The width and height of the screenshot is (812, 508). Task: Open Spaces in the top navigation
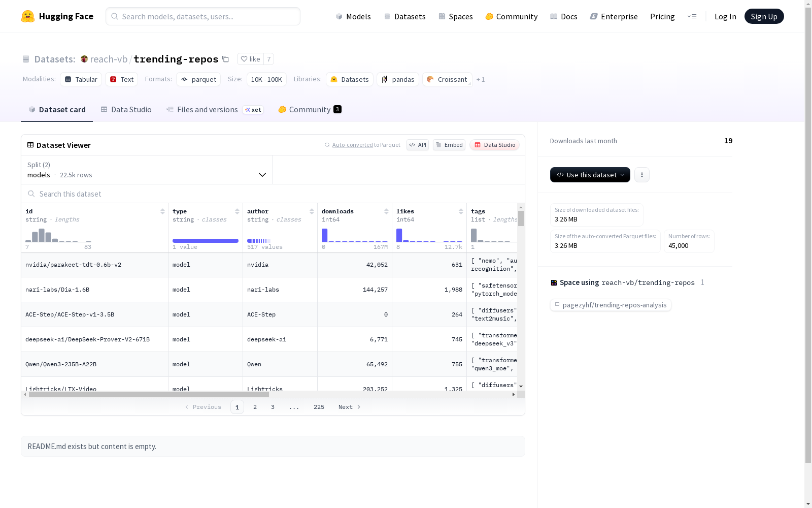(456, 16)
